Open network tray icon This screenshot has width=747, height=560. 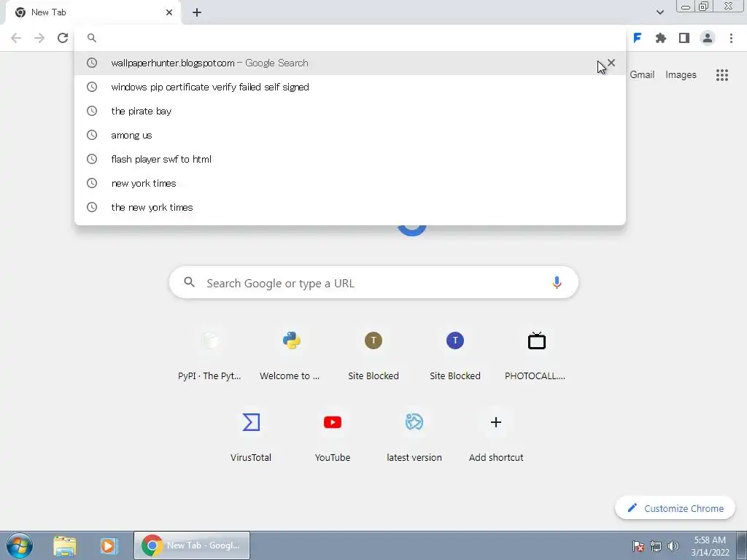pyautogui.click(x=656, y=546)
